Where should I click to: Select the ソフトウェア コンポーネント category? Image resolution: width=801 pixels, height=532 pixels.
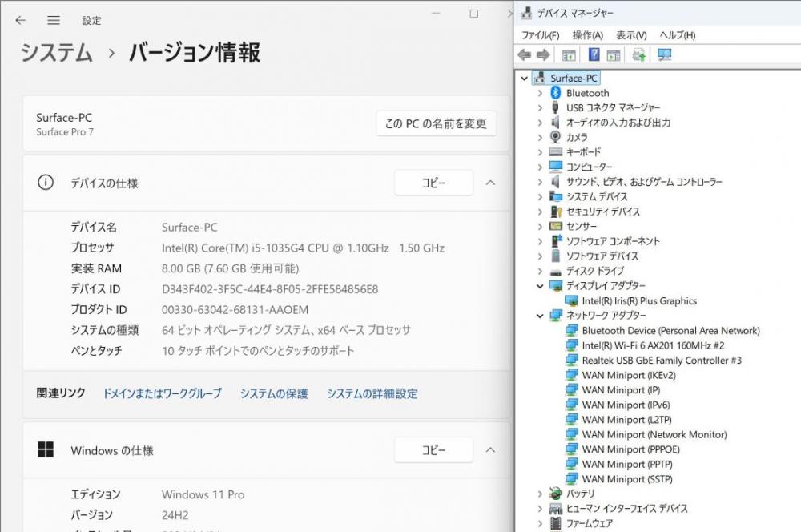(x=613, y=240)
